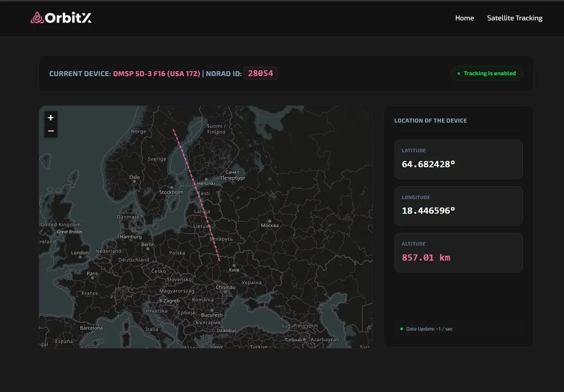Click the 'Data Update: ~1 / sec' status
This screenshot has width=564, height=392.
(426, 329)
